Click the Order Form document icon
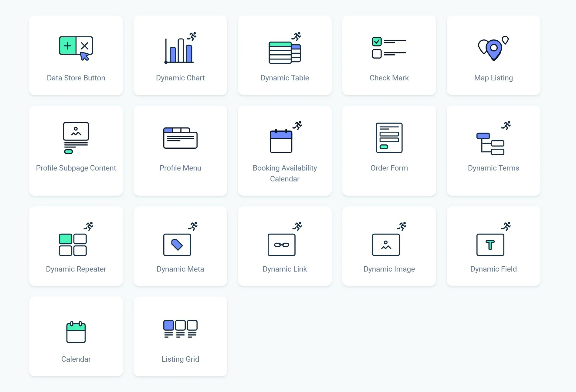Viewport: 576px width, 392px height. pyautogui.click(x=389, y=138)
